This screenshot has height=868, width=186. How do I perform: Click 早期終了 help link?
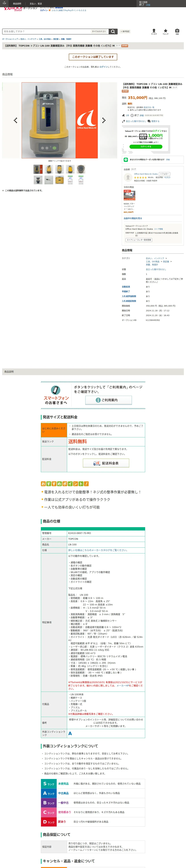point(126,292)
